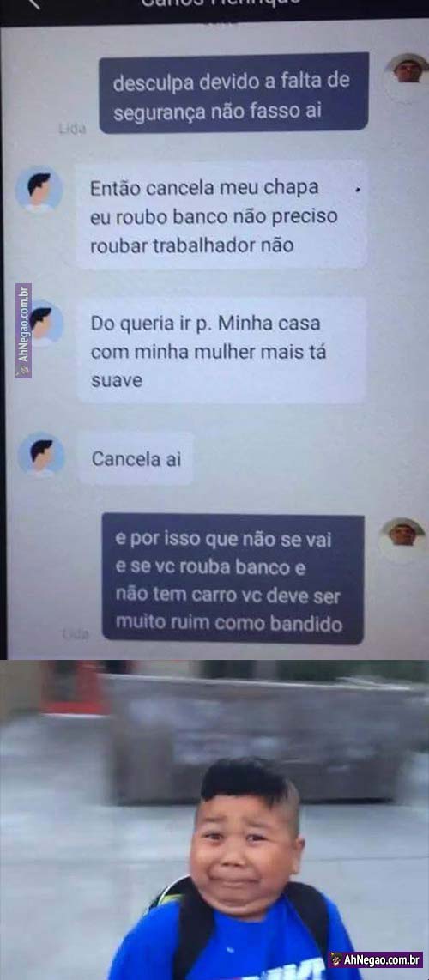The image size is (429, 980).
Task: Open the driver avatar beside the first message
Action: [408, 70]
